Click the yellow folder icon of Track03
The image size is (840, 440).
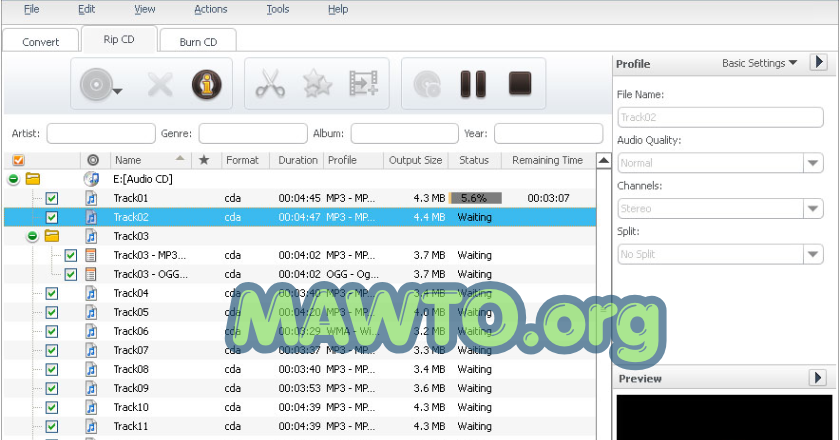tap(52, 236)
